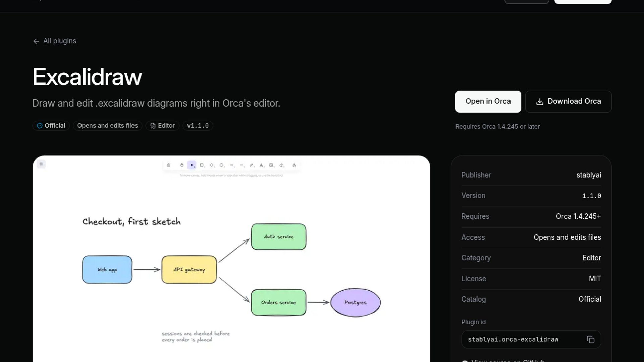Select the Rectangle tool in preview toolbar
The height and width of the screenshot is (362, 644).
[x=202, y=165]
